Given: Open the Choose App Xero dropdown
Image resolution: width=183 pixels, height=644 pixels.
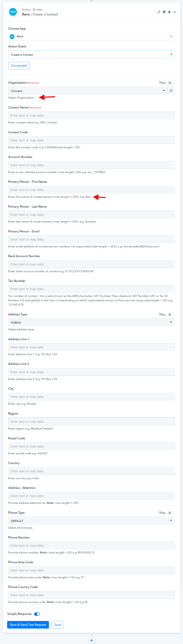Looking at the screenshot, I should click(x=92, y=36).
